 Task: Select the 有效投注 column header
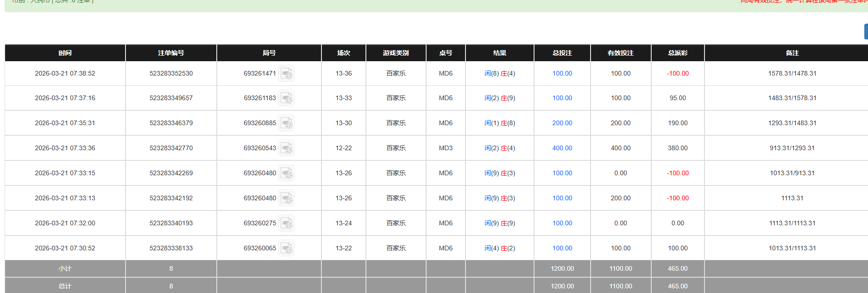[x=620, y=53]
